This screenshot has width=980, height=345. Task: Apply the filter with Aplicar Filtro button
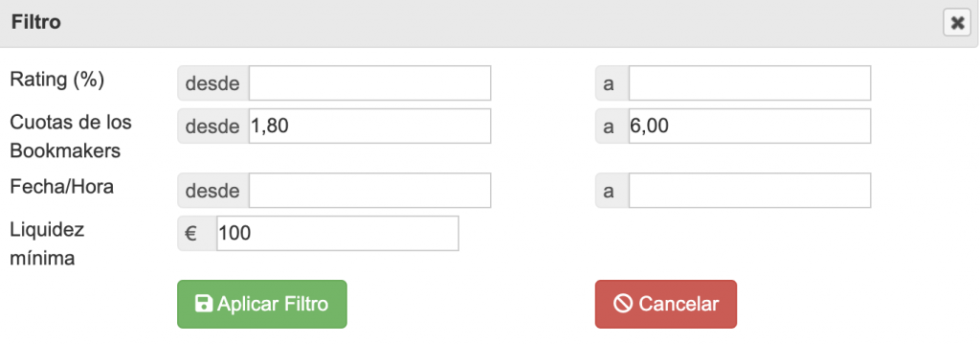click(262, 305)
